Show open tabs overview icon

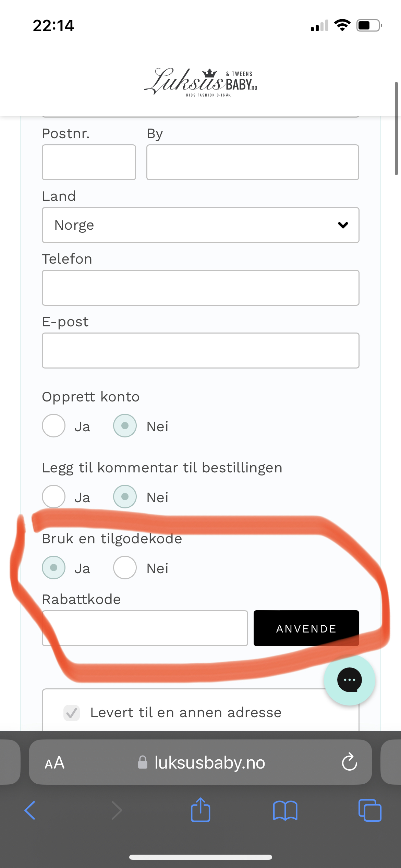370,810
